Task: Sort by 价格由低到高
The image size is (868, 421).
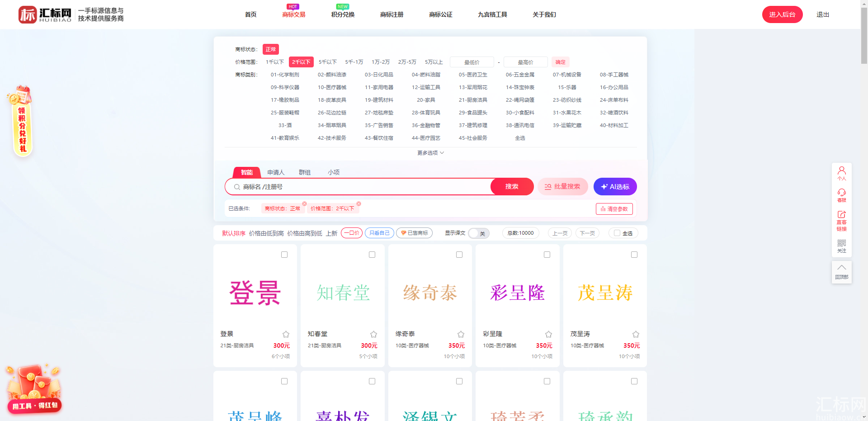Action: 266,233
